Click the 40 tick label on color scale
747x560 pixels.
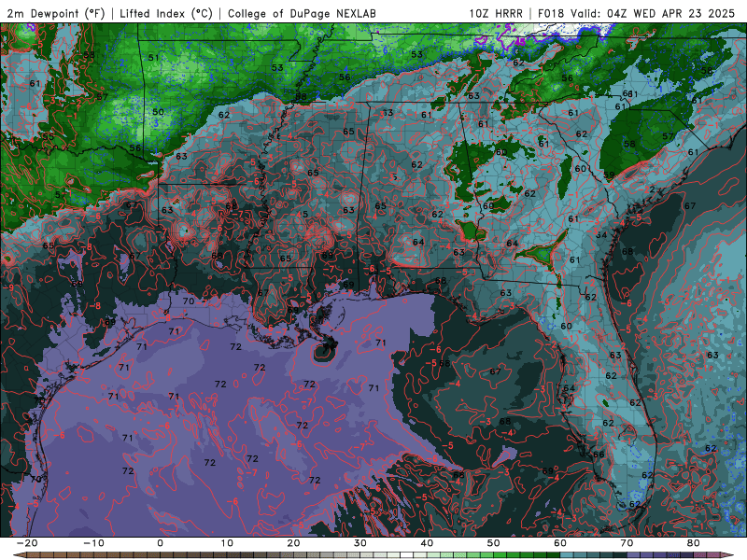point(427,543)
